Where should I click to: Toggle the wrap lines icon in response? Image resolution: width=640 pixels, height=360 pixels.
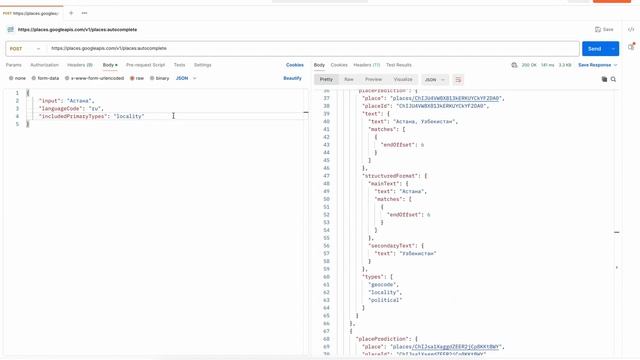point(458,80)
